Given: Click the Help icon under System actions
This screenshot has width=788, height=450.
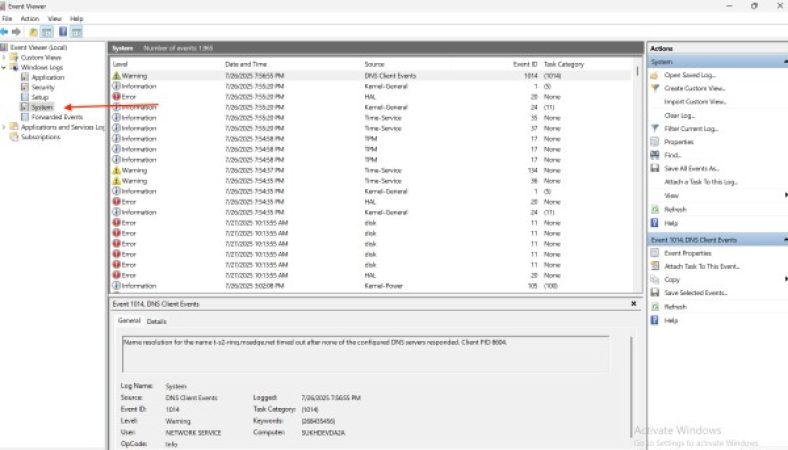Looking at the screenshot, I should pos(654,223).
